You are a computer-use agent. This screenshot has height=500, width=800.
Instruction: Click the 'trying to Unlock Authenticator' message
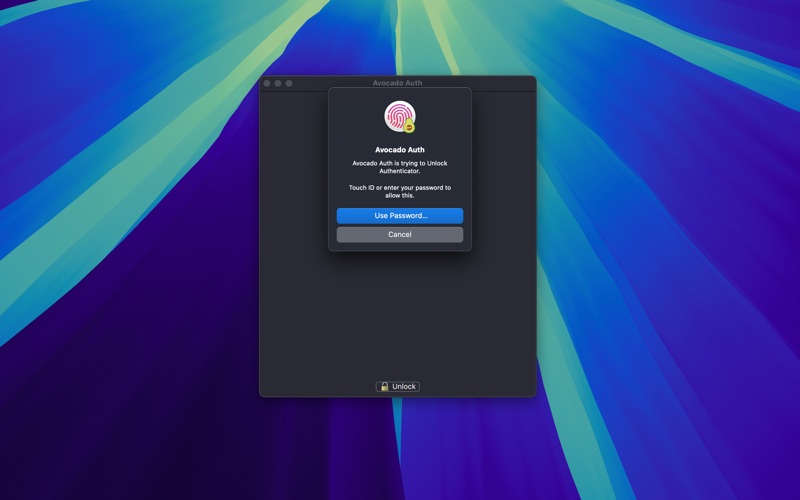(399, 167)
